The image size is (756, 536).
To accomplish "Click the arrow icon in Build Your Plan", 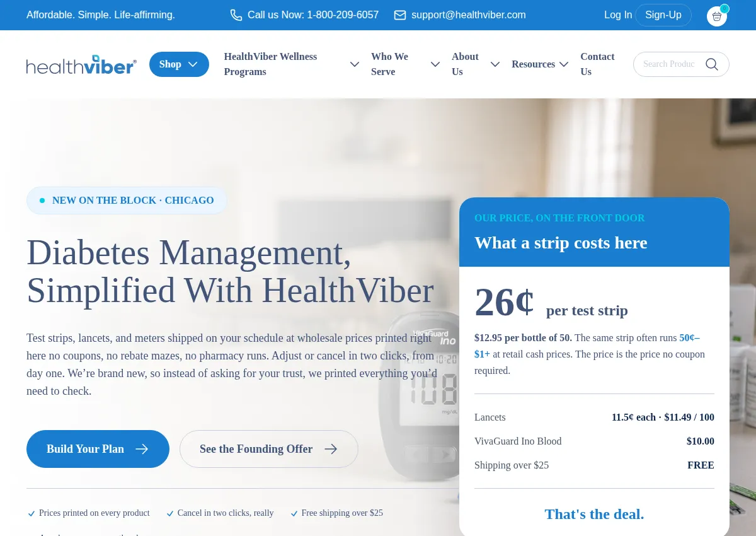I will [x=142, y=449].
